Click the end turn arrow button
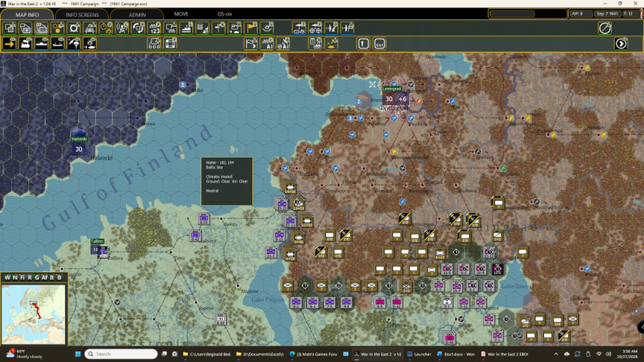The image size is (644, 362). pos(621,43)
